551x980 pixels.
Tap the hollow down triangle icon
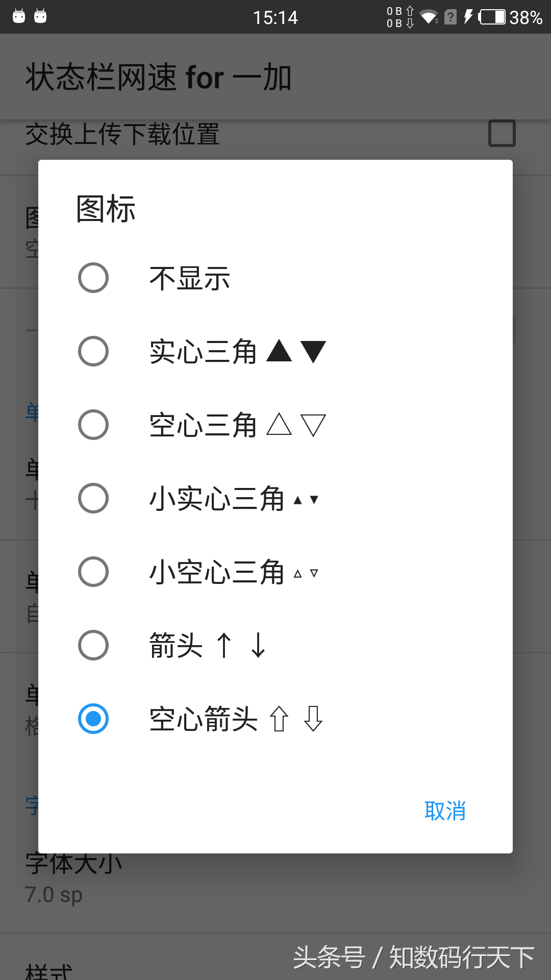313,426
